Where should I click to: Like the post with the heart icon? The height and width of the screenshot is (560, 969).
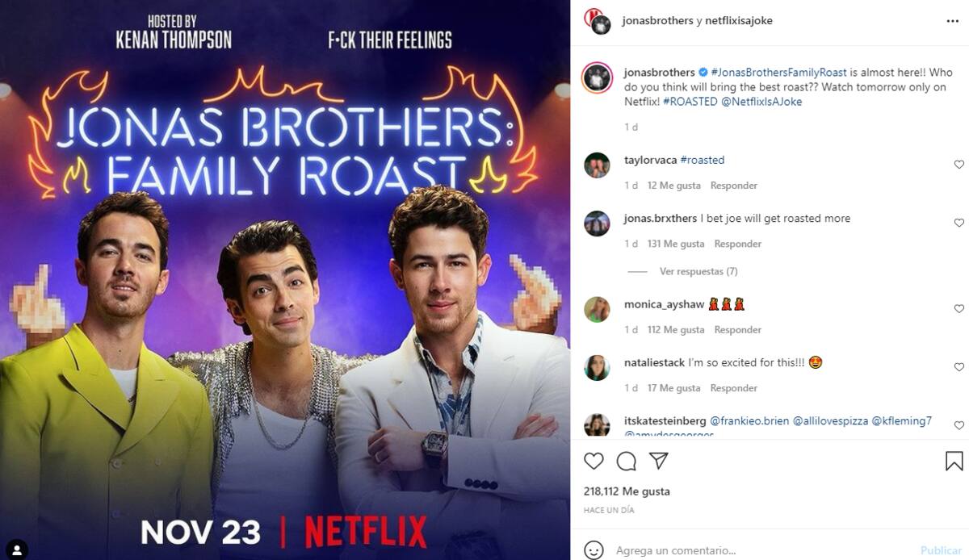pyautogui.click(x=594, y=461)
